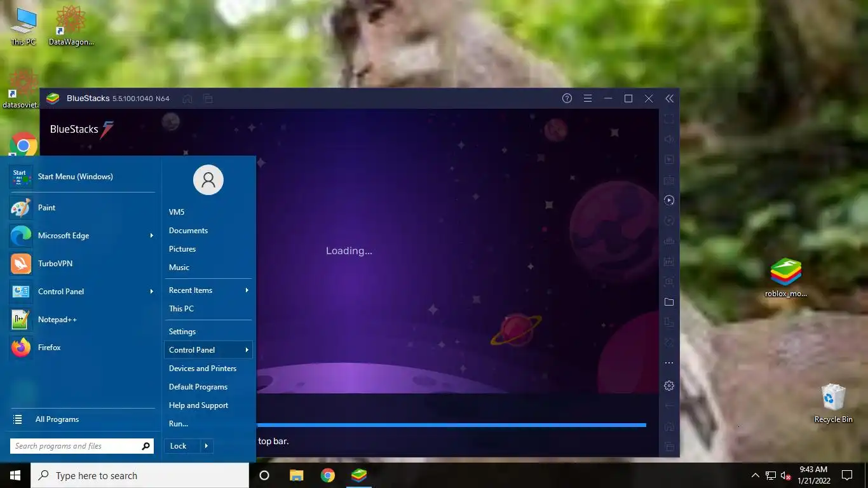
Task: Open the roblox_mo desktop shortcut
Action: coord(786,278)
